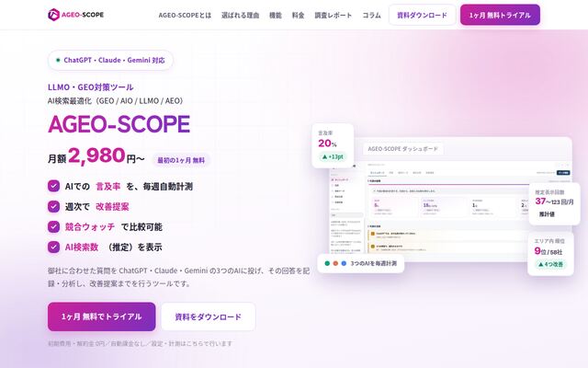Click the checkmark beside 競合ウォッチ で比較可能

(x=53, y=226)
